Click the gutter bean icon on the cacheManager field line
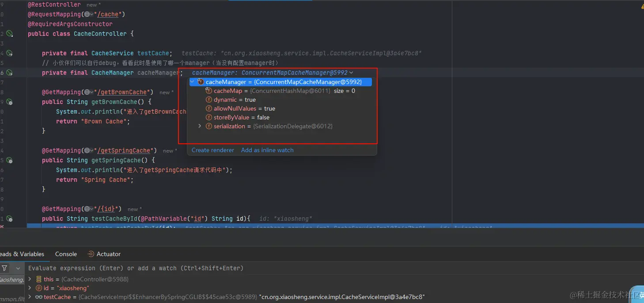This screenshot has width=644, height=303. click(x=10, y=73)
